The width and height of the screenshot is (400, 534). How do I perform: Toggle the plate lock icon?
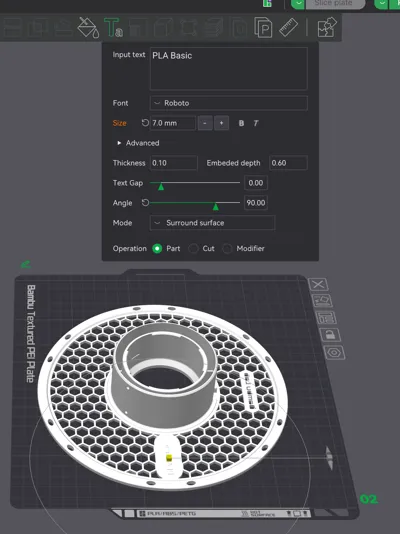coord(330,335)
